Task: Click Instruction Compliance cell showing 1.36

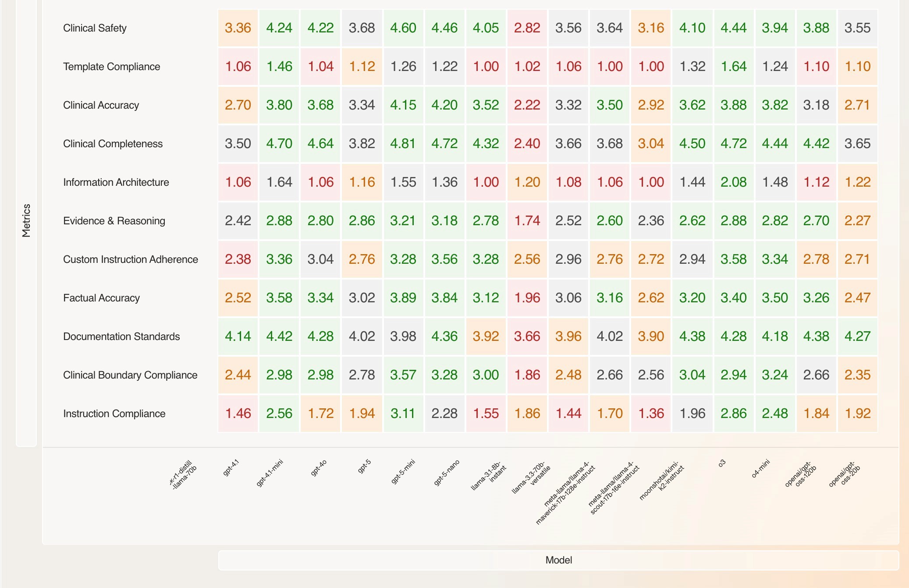Action: tap(651, 414)
